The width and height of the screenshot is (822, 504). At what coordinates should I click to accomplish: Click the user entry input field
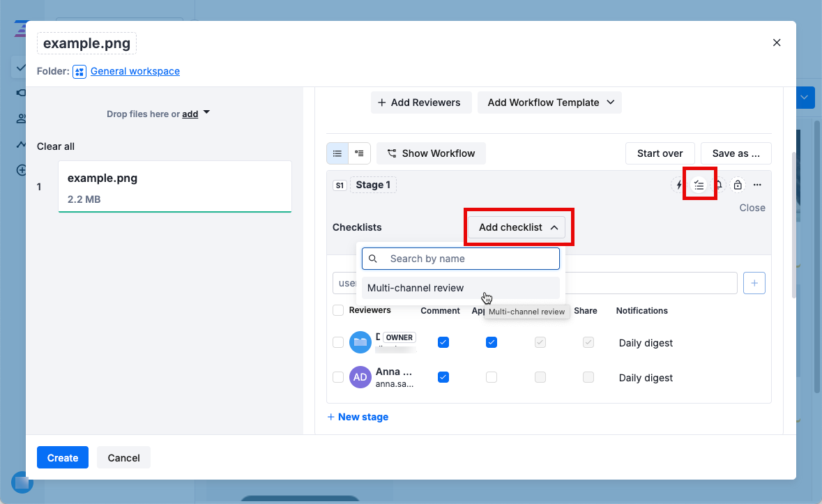tap(535, 283)
